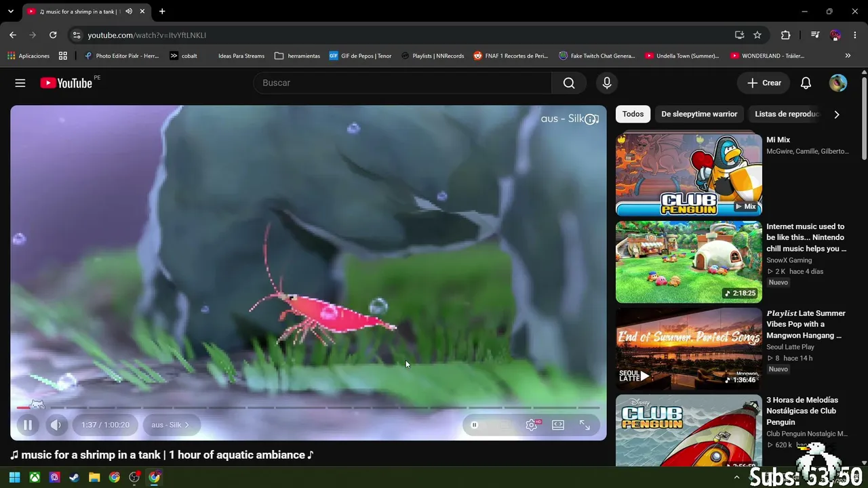Screen dimensions: 868x488
Task: Open the Nintendo chill music video thumbnail
Action: click(689, 262)
